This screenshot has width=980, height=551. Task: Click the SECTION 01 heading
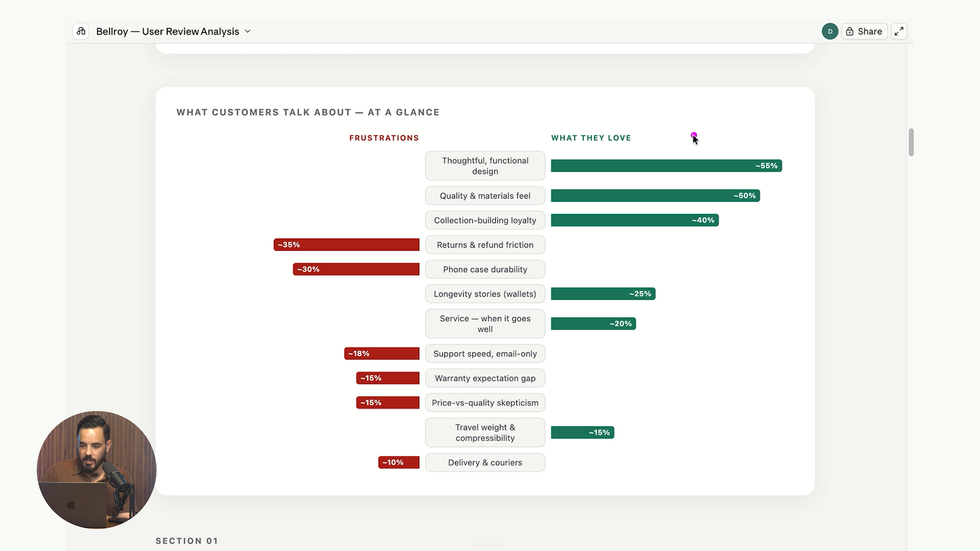(x=187, y=541)
